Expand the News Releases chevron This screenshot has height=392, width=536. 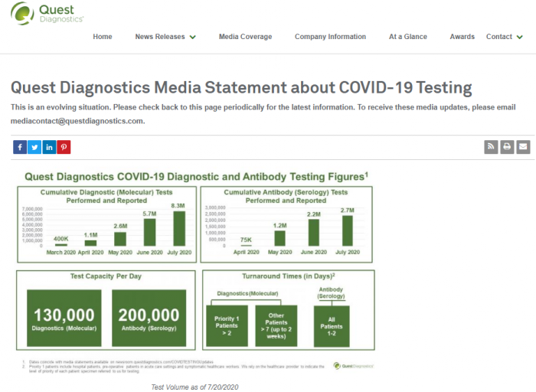193,38
